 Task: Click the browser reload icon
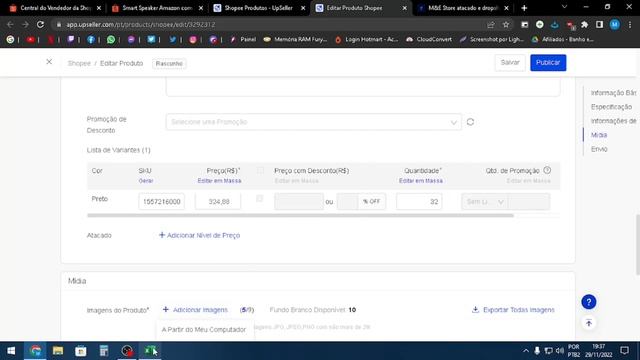[x=40, y=24]
